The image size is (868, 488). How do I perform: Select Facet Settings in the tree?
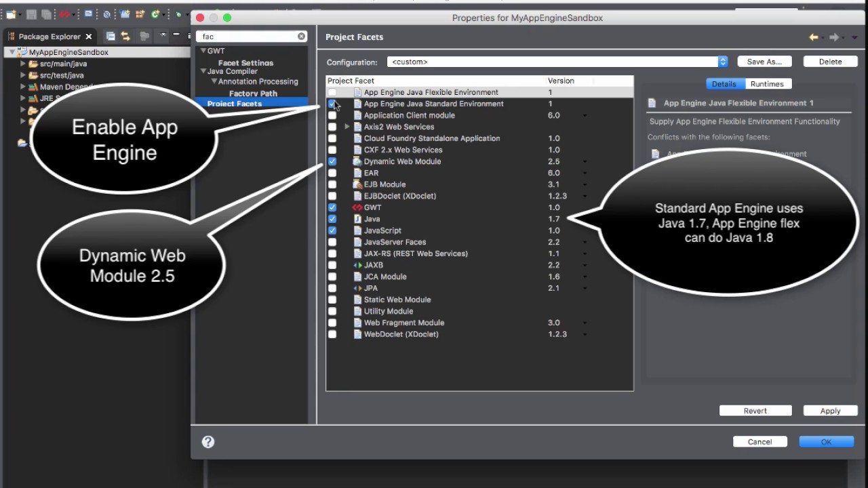click(x=245, y=63)
